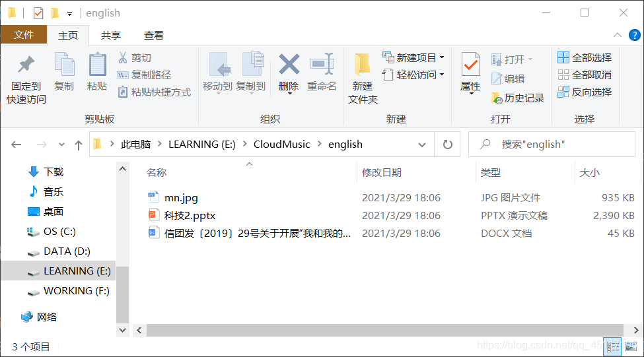644x357 pixels.
Task: Open the 文件 (File) menu
Action: [x=24, y=35]
